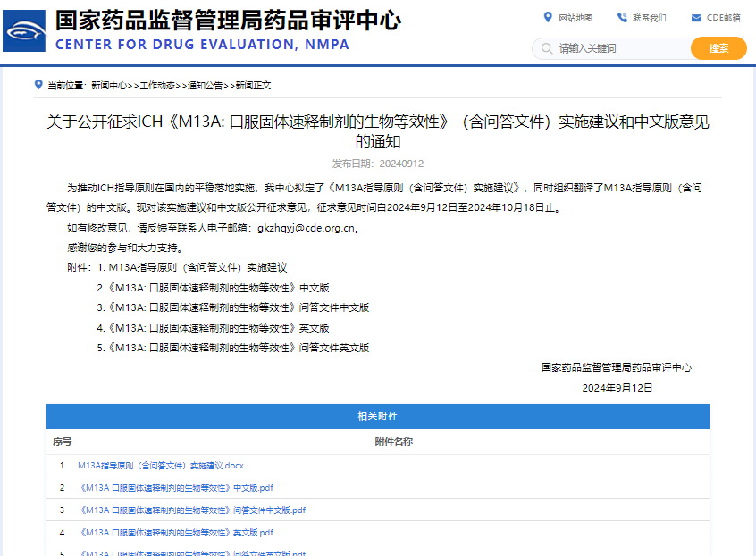This screenshot has width=756, height=556.
Task: Click the orange 搜索 search button
Action: [x=718, y=48]
